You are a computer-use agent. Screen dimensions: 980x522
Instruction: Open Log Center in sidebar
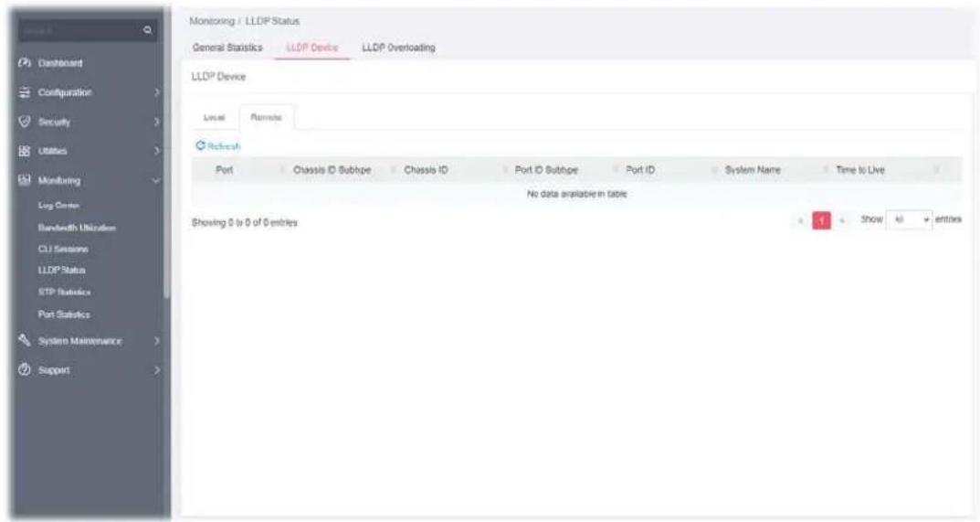(58, 206)
